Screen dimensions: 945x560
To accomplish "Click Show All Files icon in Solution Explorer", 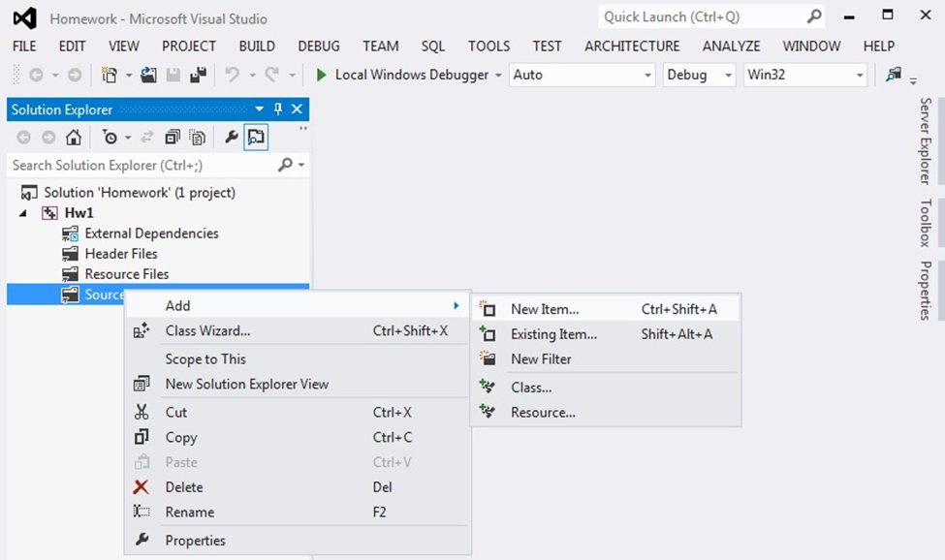I will (198, 138).
